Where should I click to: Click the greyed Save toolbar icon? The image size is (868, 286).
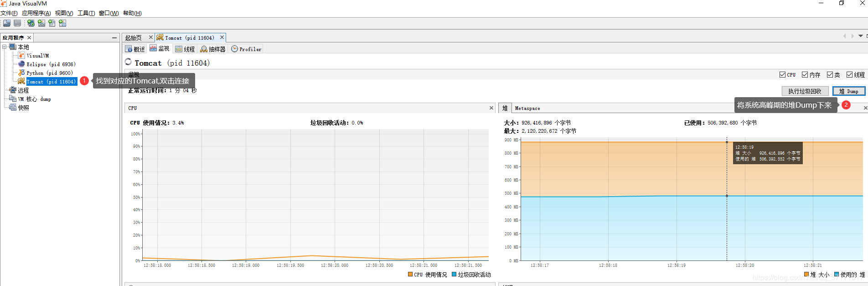pyautogui.click(x=17, y=23)
